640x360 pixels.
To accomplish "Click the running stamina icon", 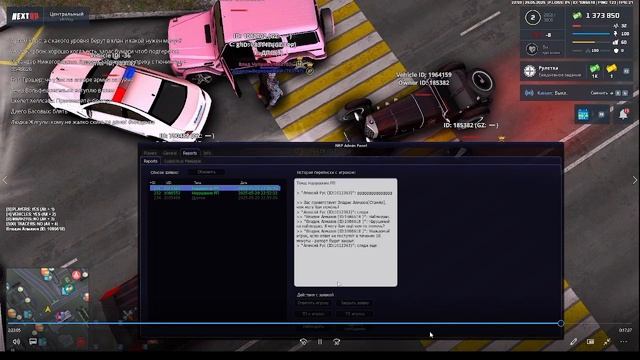I will tap(616, 33).
